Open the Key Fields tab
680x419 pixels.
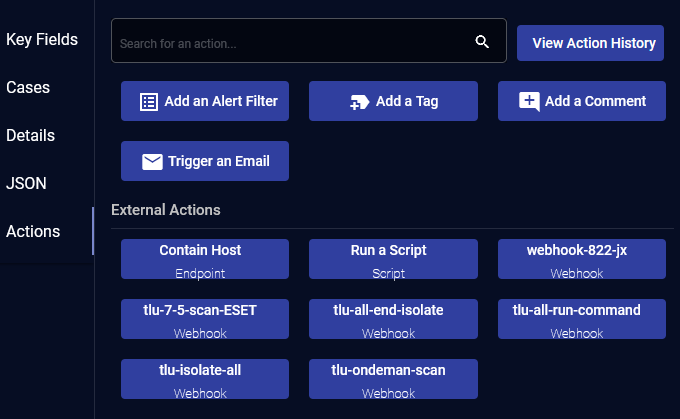(x=42, y=40)
